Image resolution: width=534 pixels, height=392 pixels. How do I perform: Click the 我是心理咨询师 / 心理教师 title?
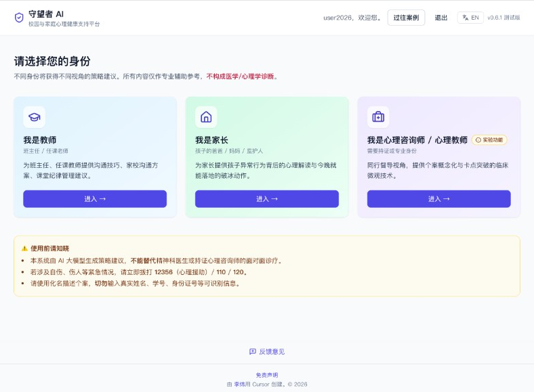click(x=417, y=140)
